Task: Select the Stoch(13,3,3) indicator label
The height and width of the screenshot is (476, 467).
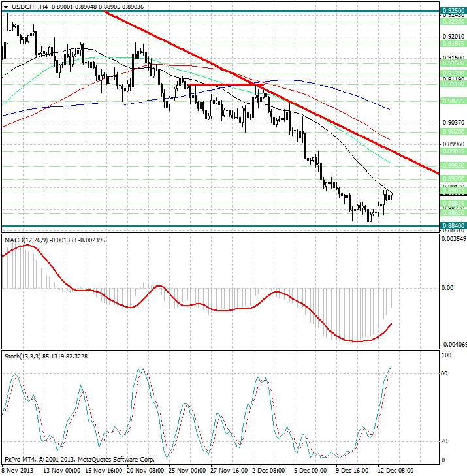Action: click(x=22, y=356)
